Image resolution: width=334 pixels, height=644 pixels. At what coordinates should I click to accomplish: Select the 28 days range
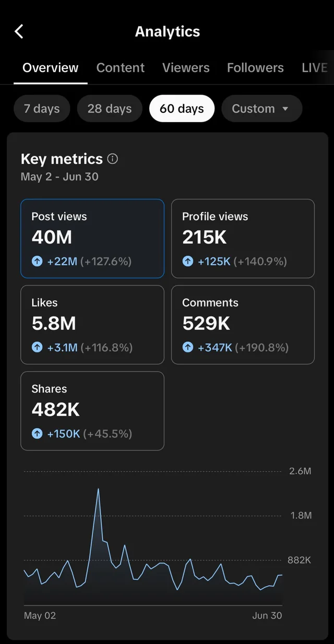click(110, 109)
